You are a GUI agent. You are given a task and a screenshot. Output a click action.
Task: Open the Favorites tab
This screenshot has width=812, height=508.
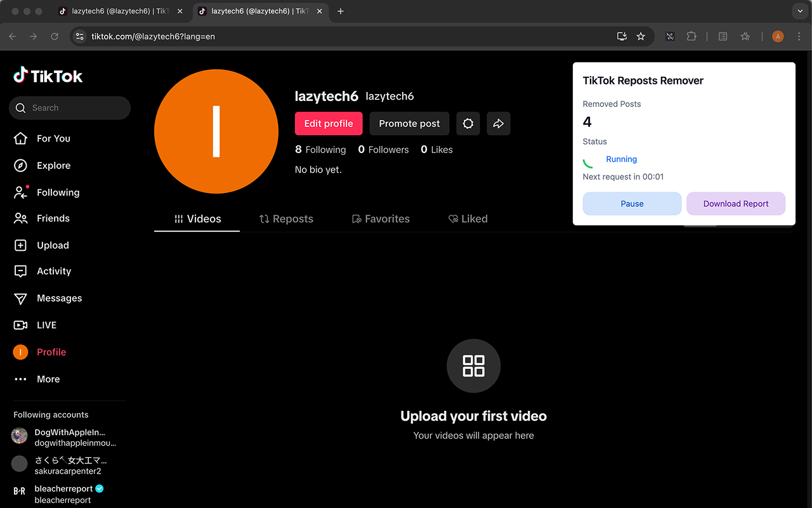tap(381, 218)
